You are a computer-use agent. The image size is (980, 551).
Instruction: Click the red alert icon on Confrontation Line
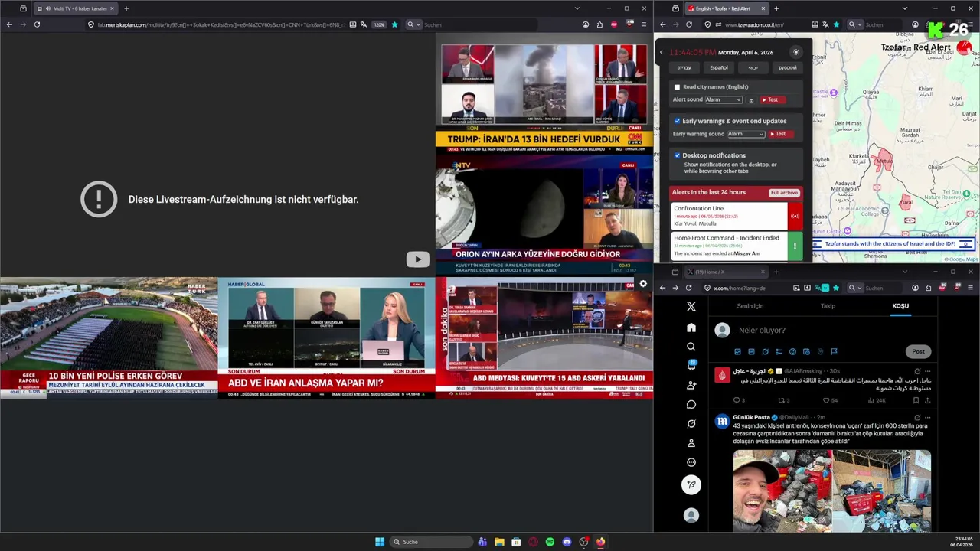(795, 216)
